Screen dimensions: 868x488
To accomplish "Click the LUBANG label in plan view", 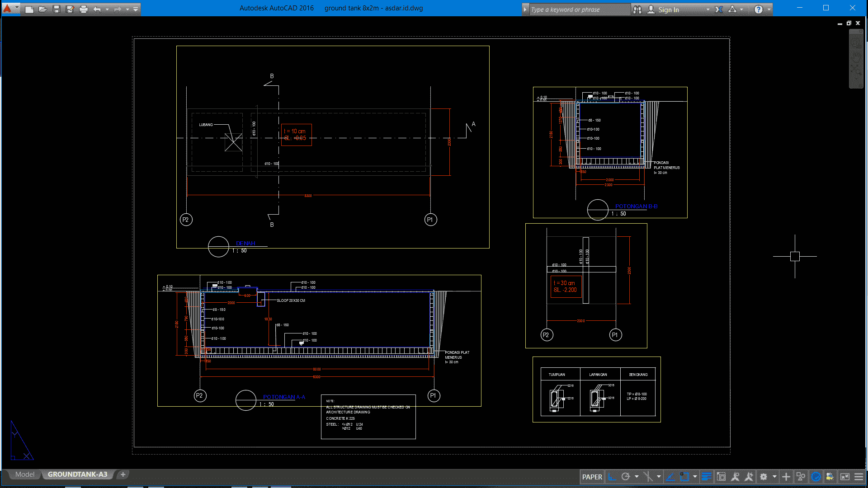I will click(x=206, y=125).
